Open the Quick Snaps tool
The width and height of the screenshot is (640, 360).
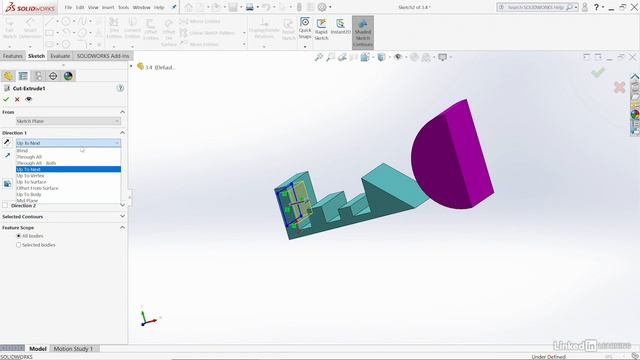point(305,27)
